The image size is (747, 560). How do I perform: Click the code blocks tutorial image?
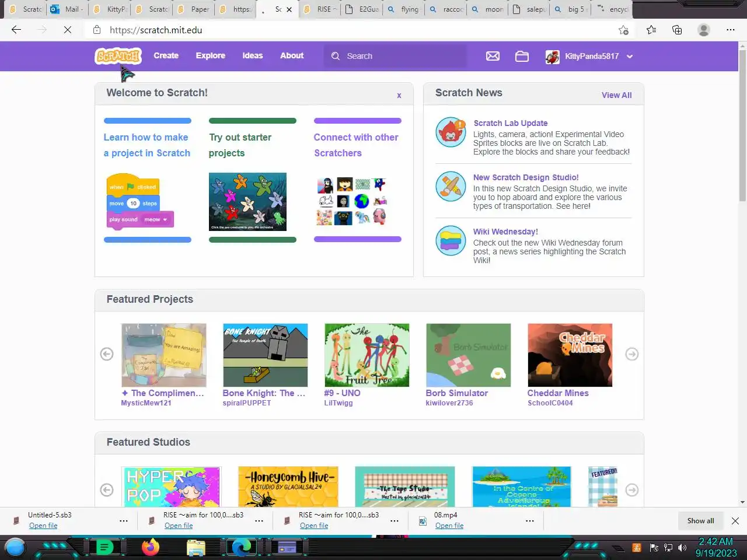140,202
